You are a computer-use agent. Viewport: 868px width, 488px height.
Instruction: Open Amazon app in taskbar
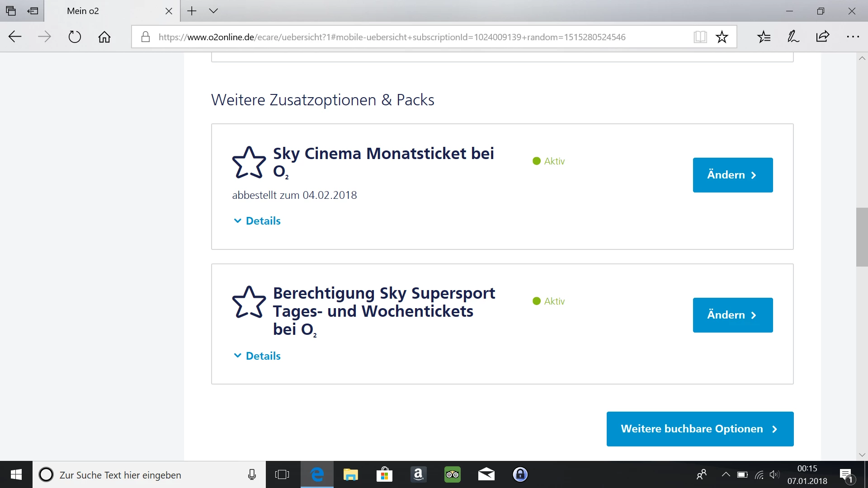point(418,474)
